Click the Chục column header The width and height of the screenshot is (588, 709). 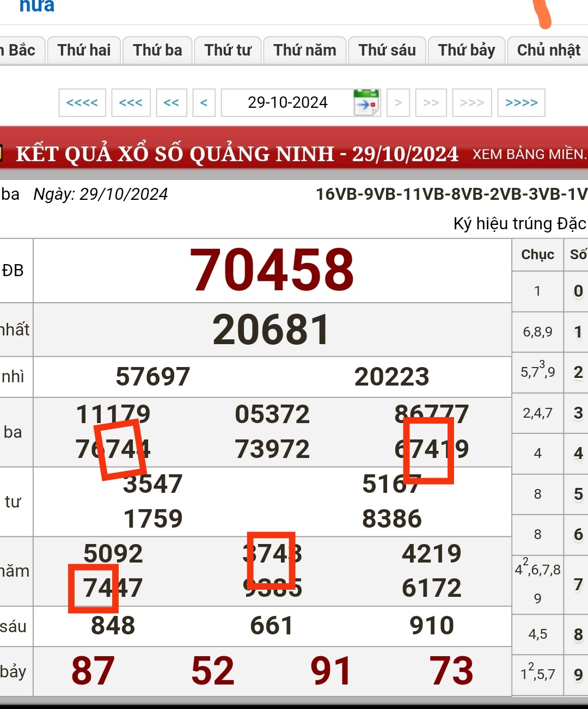pyautogui.click(x=537, y=255)
